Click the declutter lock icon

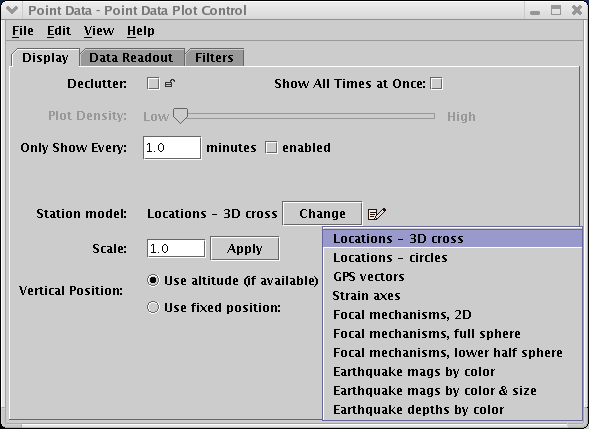pos(170,83)
